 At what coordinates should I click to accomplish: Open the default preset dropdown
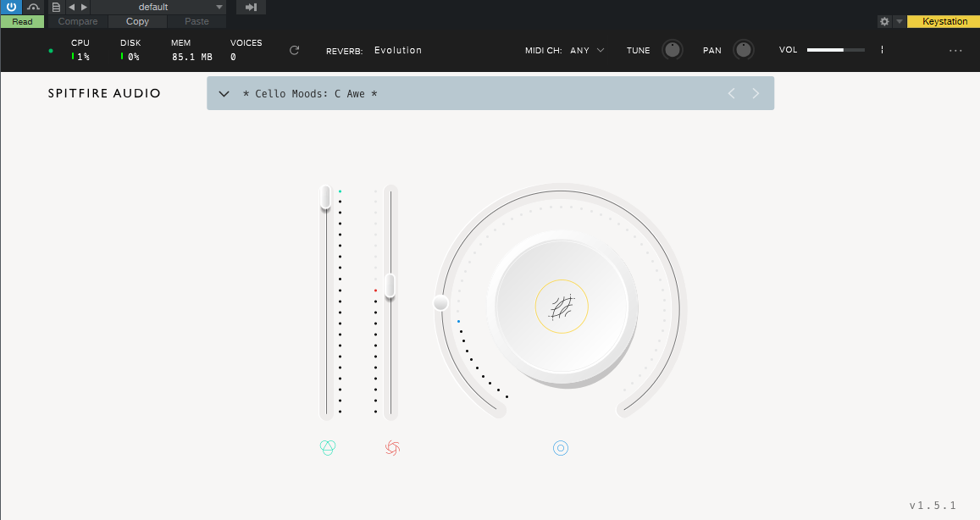coord(158,7)
